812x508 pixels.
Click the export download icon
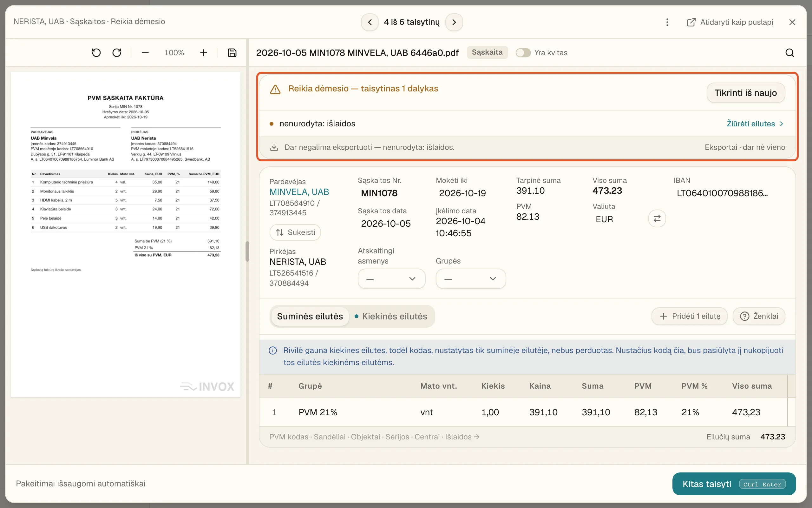pos(274,148)
